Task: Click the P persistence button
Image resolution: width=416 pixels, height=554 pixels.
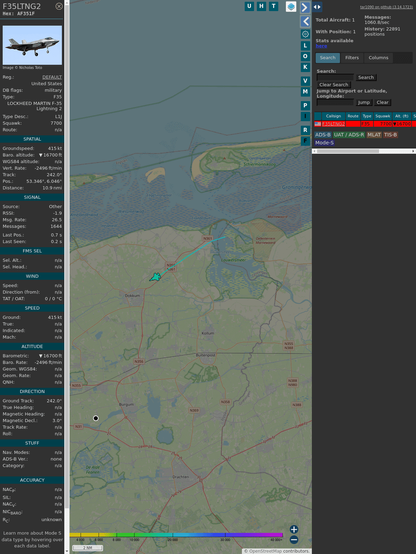Action: point(305,105)
